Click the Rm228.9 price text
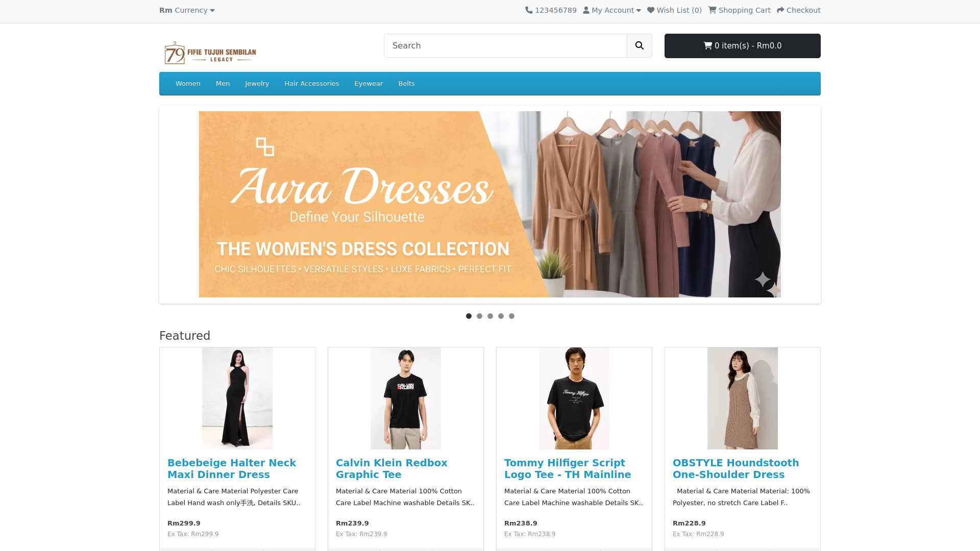 [x=689, y=523]
